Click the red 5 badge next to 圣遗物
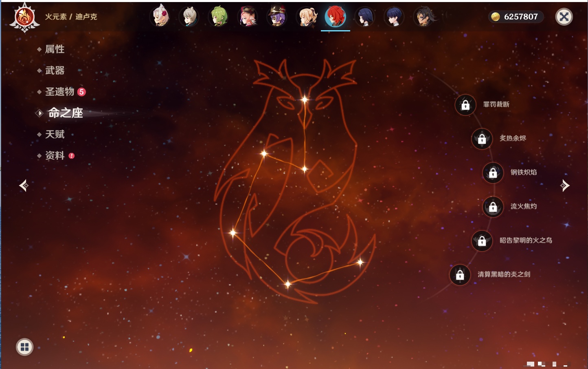This screenshot has height=369, width=588. (x=81, y=92)
